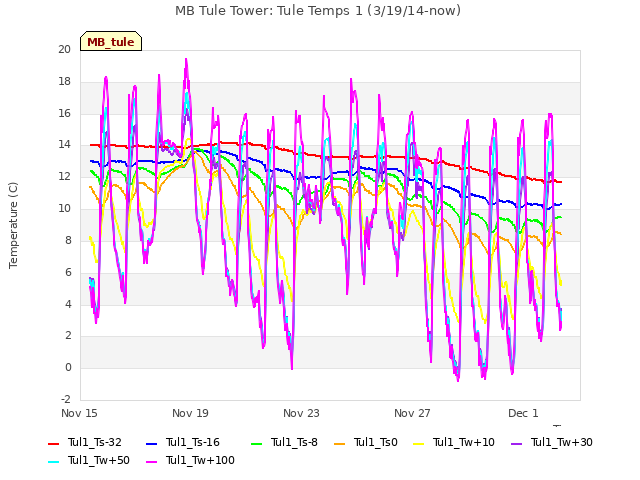Click the 6 y-axis tick label
The width and height of the screenshot is (640, 480).
68,272
